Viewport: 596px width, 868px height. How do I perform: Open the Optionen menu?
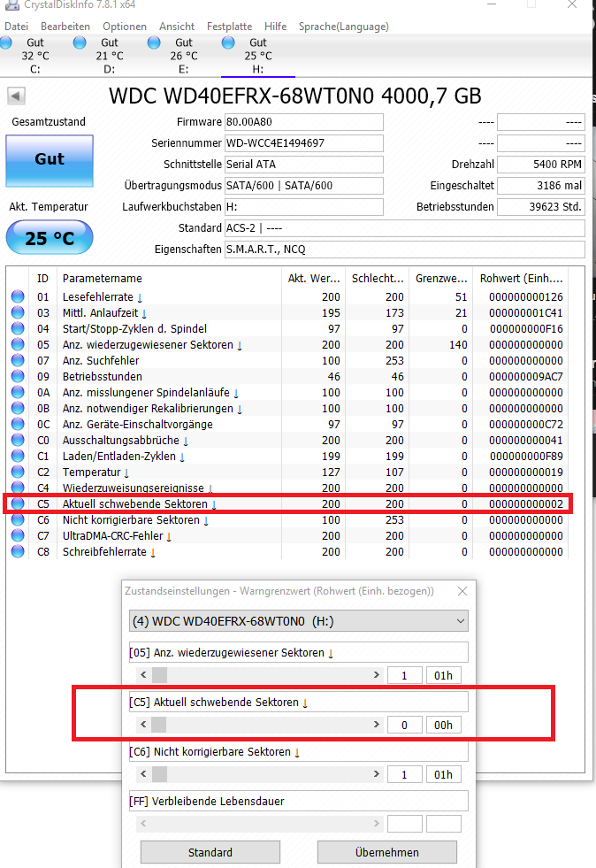tap(125, 27)
